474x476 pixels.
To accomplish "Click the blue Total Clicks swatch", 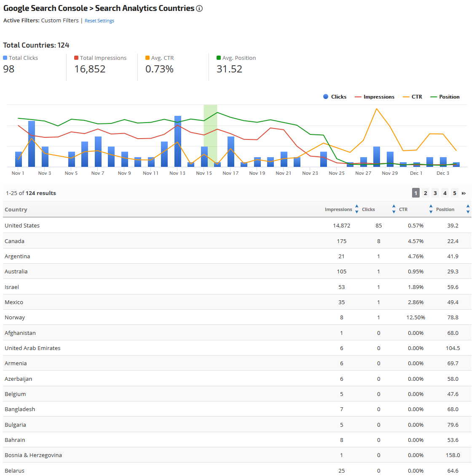I will pyautogui.click(x=5, y=58).
